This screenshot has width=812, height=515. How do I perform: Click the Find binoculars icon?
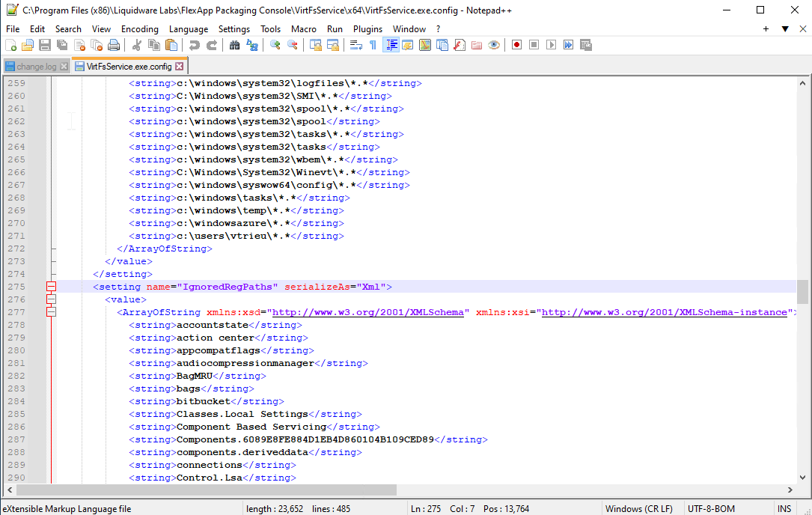click(x=234, y=45)
